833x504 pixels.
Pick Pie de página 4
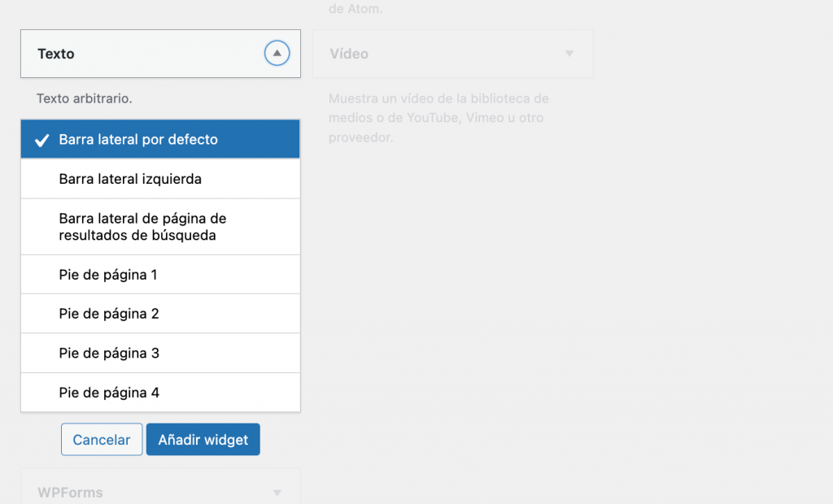[160, 393]
